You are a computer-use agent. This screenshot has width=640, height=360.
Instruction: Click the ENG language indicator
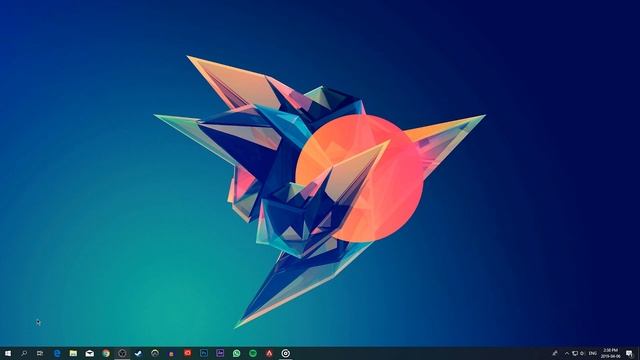(593, 353)
